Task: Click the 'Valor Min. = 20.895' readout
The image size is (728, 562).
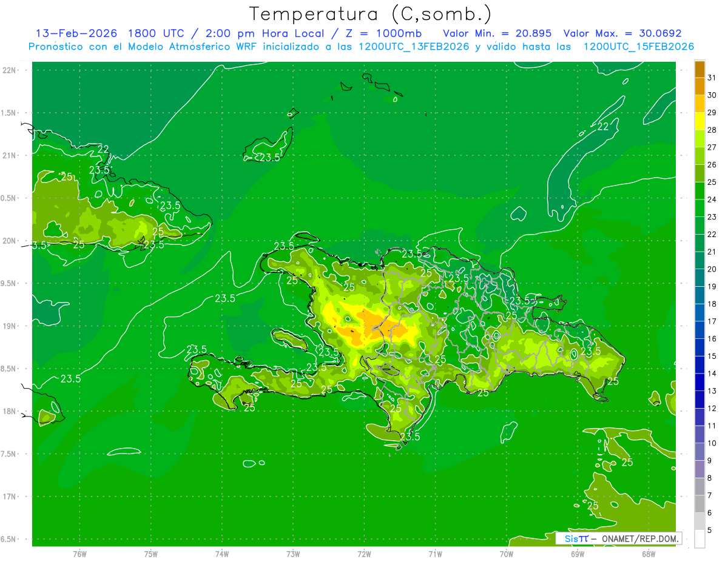Action: pyautogui.click(x=497, y=33)
